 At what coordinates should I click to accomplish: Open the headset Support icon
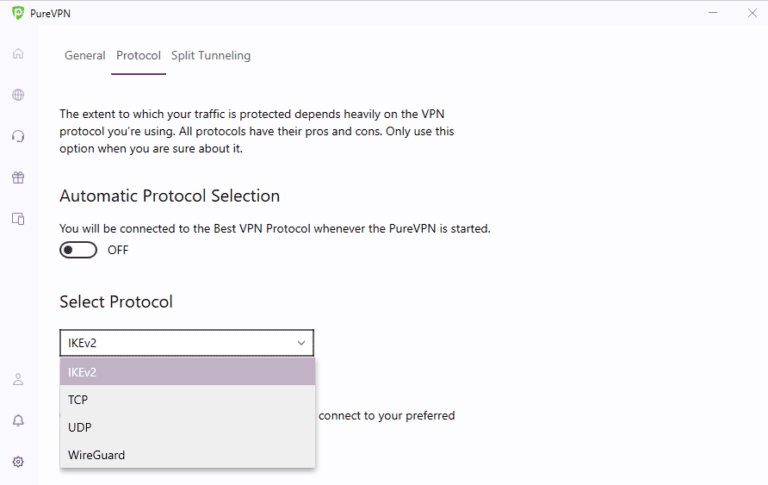click(18, 136)
